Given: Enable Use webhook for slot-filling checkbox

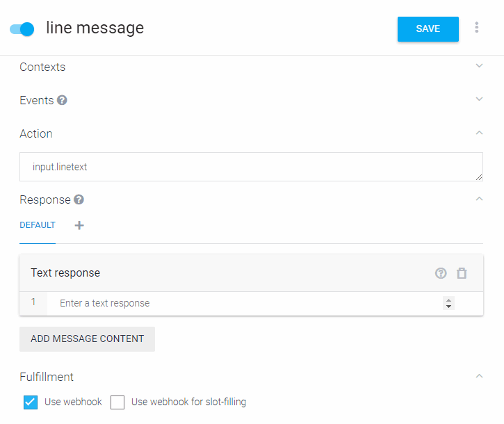Looking at the screenshot, I should 117,402.
